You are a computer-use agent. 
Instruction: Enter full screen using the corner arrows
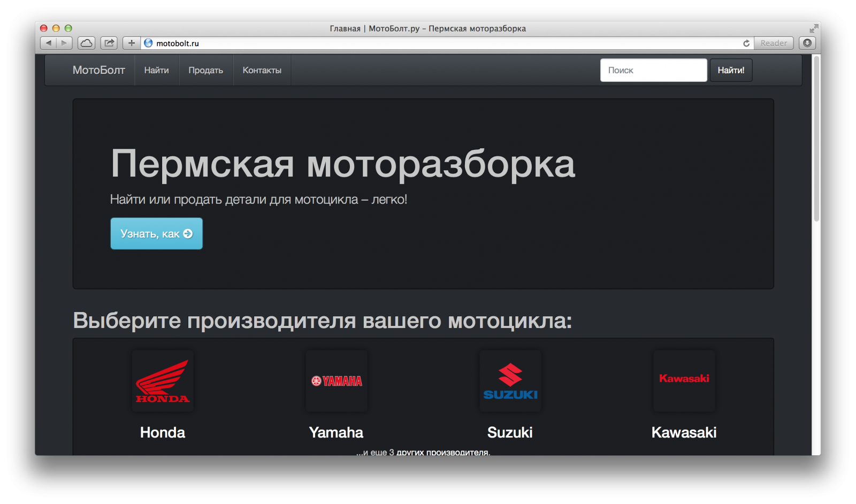tap(814, 28)
